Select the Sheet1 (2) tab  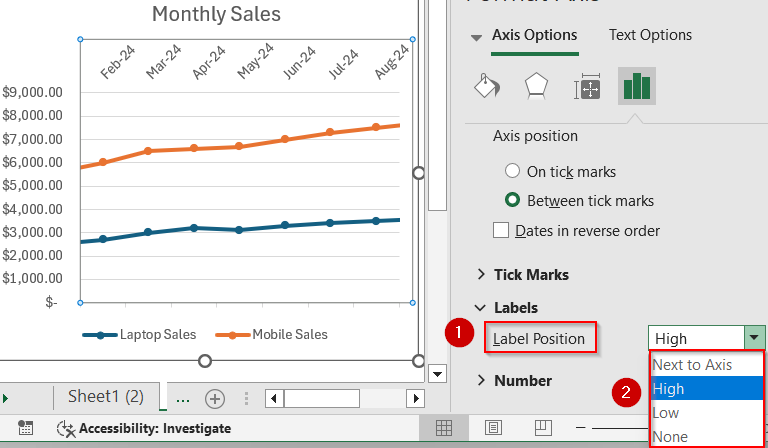pos(106,397)
